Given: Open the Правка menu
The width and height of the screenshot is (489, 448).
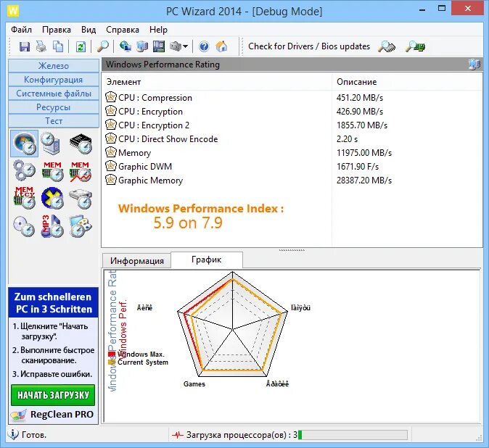Looking at the screenshot, I should pyautogui.click(x=57, y=30).
